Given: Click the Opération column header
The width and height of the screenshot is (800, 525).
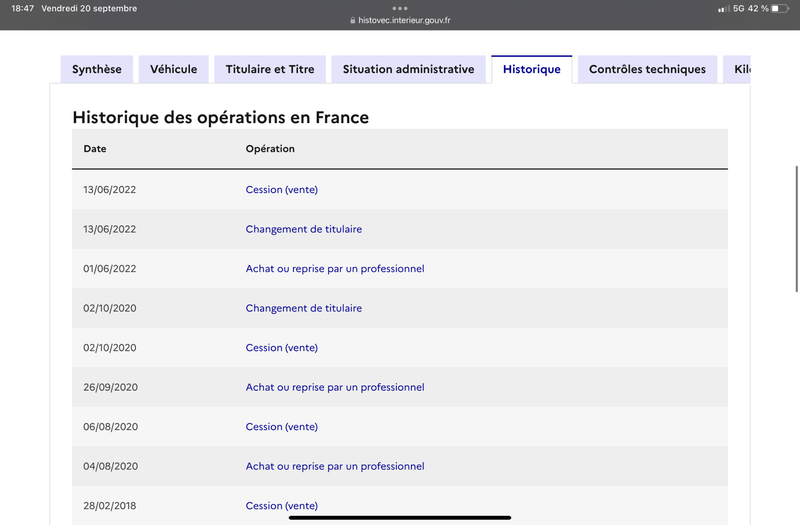Looking at the screenshot, I should (270, 149).
